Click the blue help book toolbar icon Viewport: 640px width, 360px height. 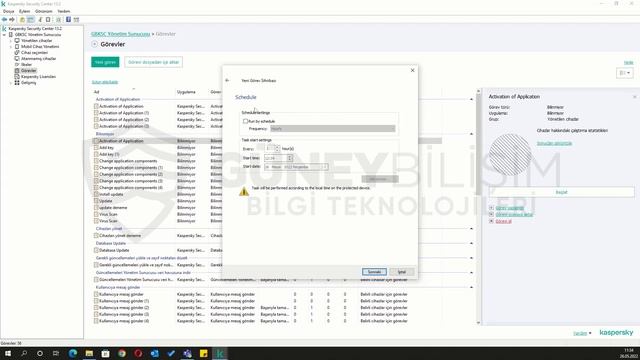pyautogui.click(x=68, y=20)
